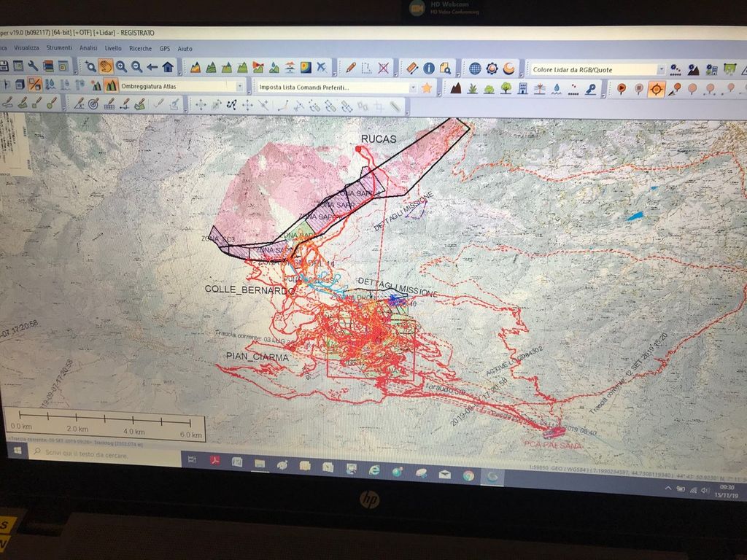The height and width of the screenshot is (560, 747).
Task: Click the yellow star favorites button
Action: [x=427, y=87]
